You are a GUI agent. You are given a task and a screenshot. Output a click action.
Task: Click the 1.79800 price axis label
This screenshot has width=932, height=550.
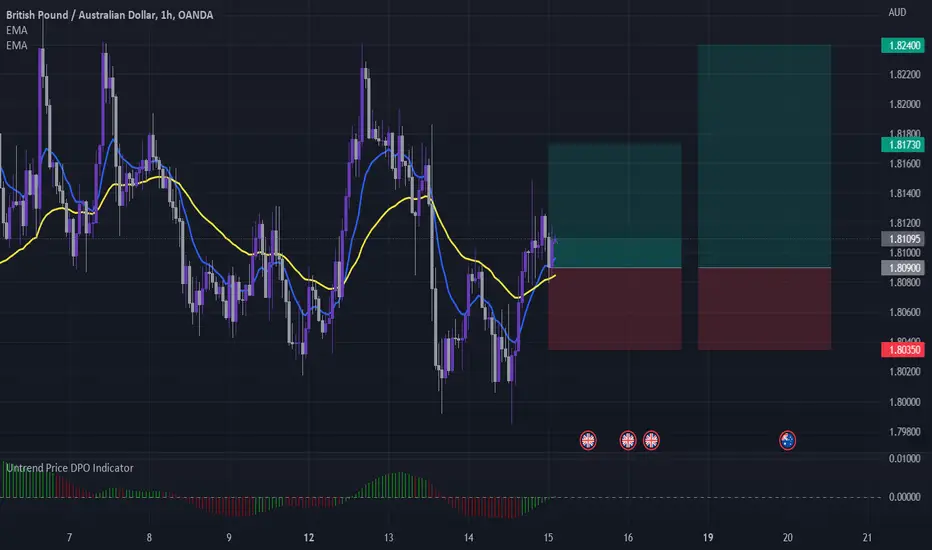tap(905, 432)
